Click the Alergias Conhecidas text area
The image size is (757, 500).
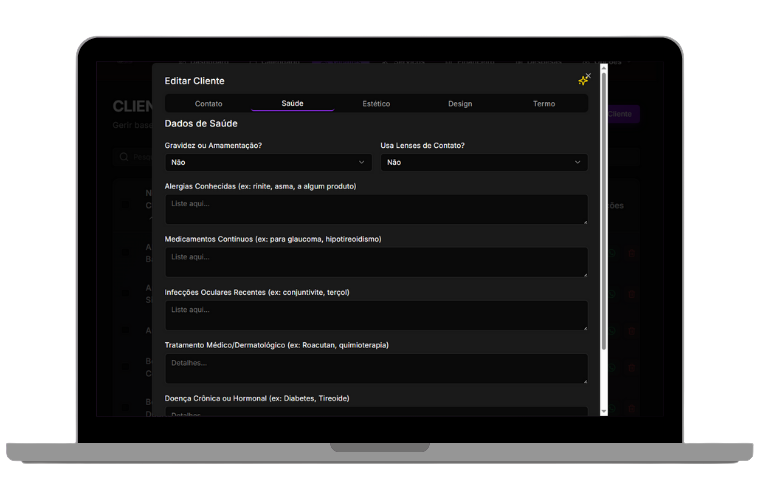pos(376,209)
